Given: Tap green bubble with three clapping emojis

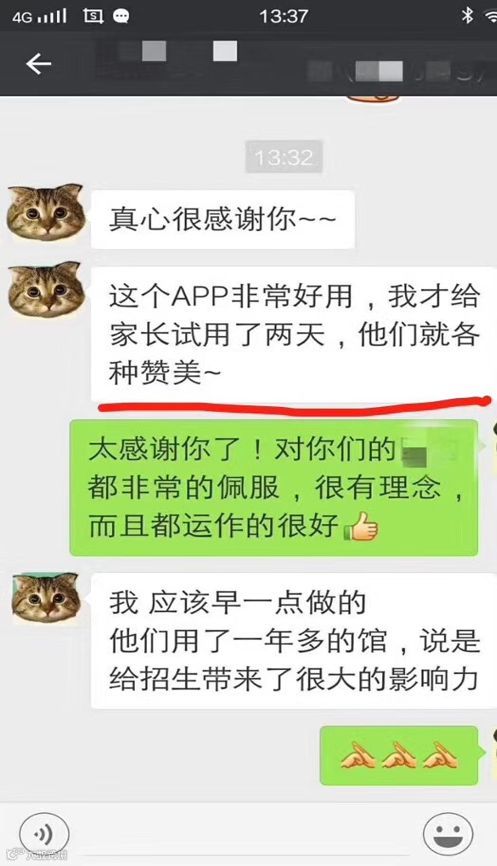Looking at the screenshot, I should pyautogui.click(x=399, y=756).
